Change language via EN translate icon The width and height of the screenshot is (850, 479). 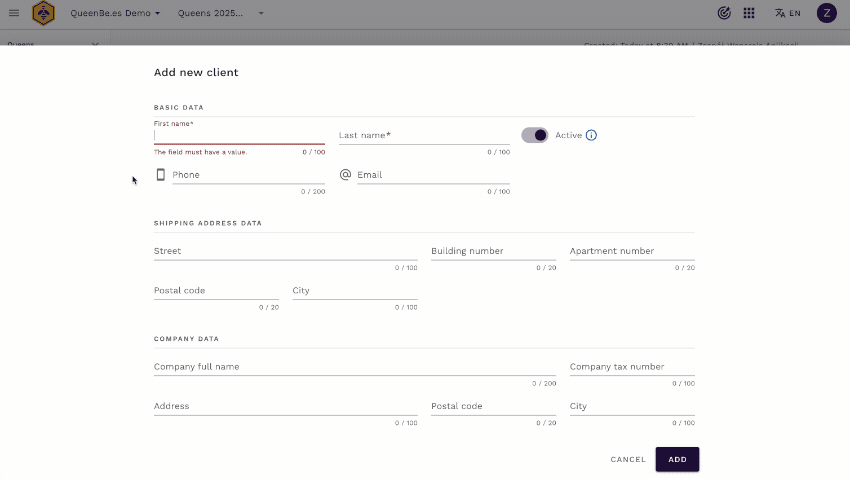pos(787,13)
